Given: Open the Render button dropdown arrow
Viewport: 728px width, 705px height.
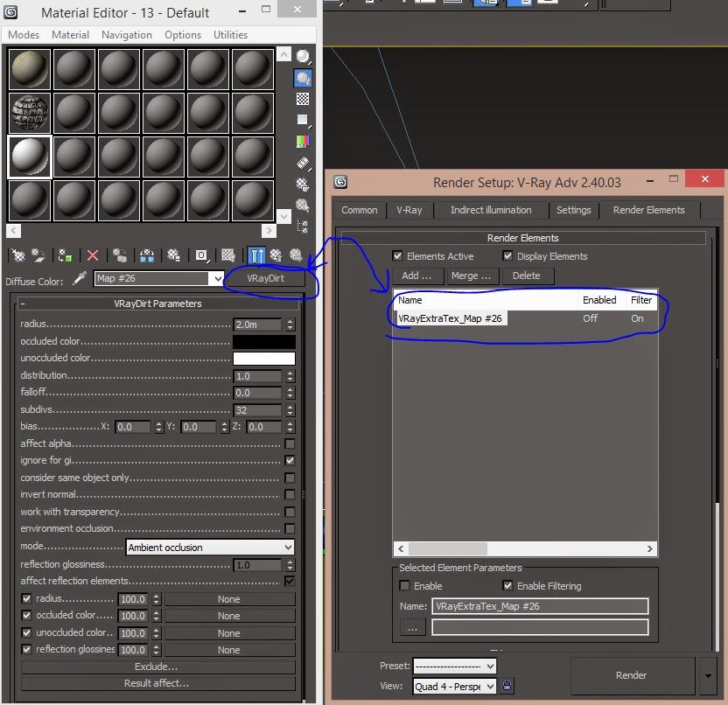Looking at the screenshot, I should [708, 675].
